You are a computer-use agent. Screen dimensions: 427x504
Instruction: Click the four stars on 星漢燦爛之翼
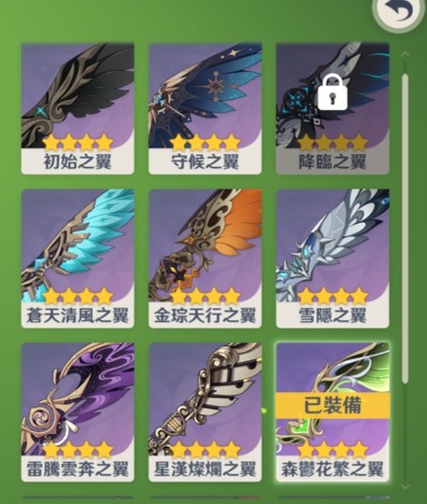click(x=205, y=450)
